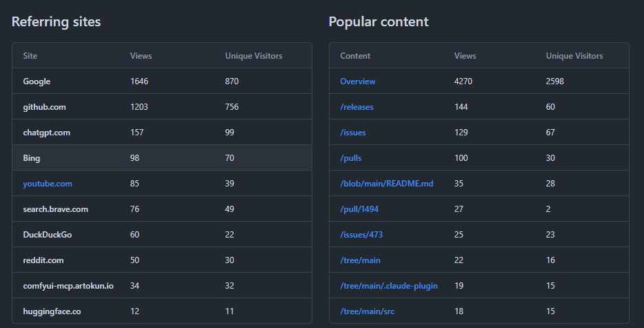Click the Referring sites heading
The height and width of the screenshot is (328, 644).
click(57, 21)
